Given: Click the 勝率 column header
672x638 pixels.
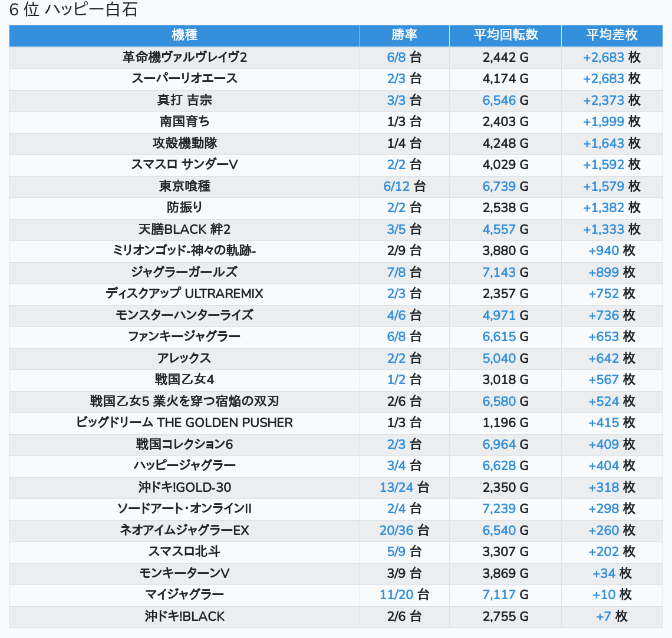Looking at the screenshot, I should pos(404,35).
